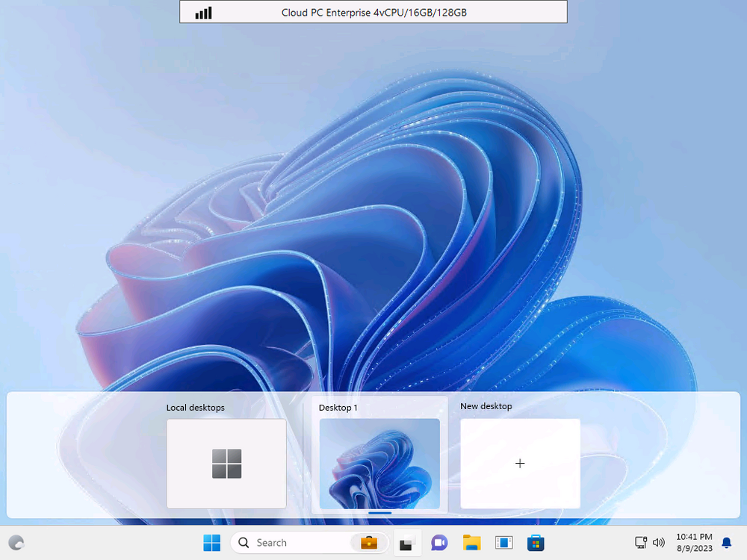747x560 pixels.
Task: Open the network status tray icon
Action: click(x=641, y=542)
